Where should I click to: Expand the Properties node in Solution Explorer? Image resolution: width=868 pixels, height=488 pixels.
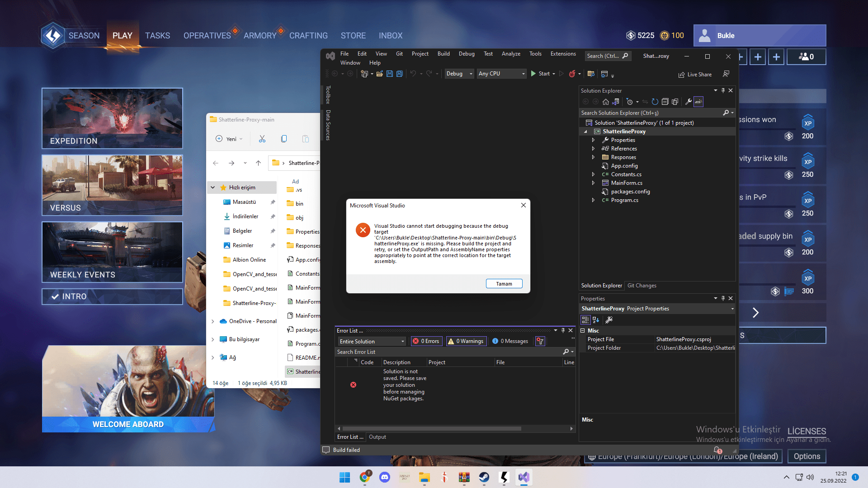click(x=593, y=140)
